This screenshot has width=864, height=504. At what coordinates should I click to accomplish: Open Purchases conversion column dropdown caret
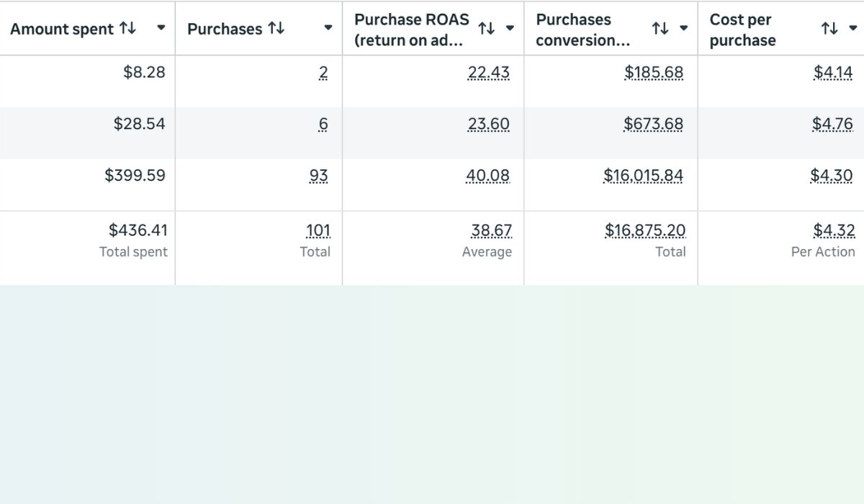683,29
